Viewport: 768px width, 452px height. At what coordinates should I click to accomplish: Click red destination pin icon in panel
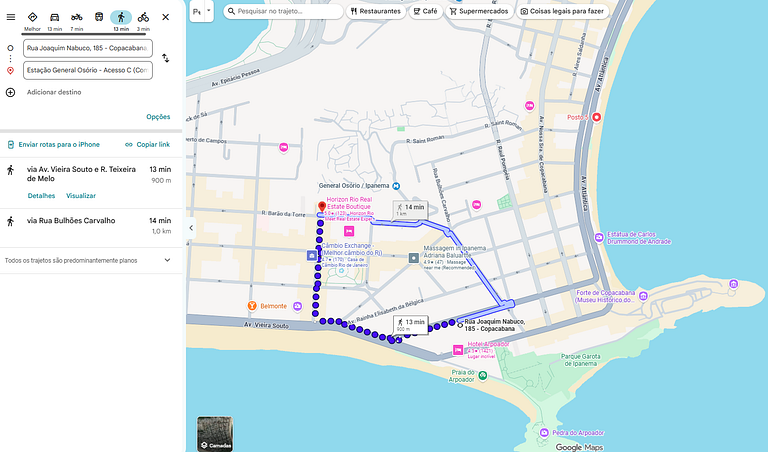pyautogui.click(x=10, y=71)
